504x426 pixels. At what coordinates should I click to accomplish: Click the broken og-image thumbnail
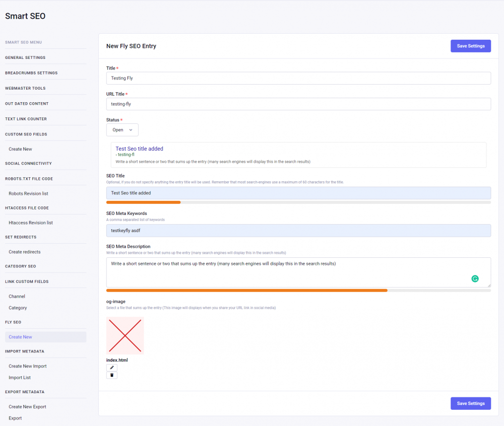coord(124,335)
